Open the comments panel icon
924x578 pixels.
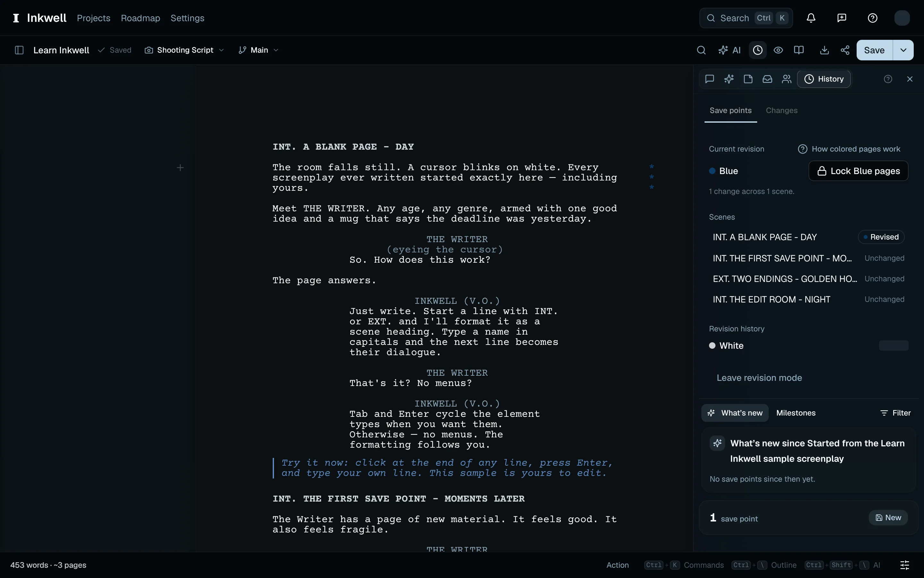[x=709, y=79]
